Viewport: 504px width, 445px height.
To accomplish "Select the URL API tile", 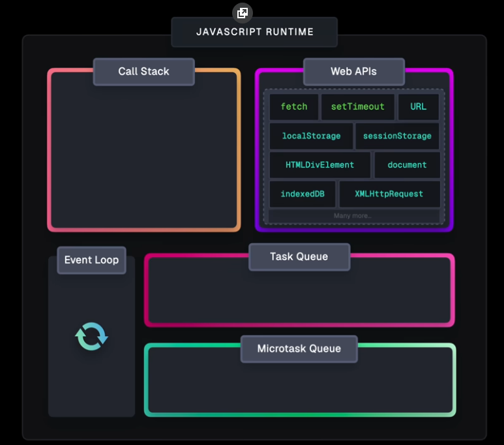I will point(418,107).
